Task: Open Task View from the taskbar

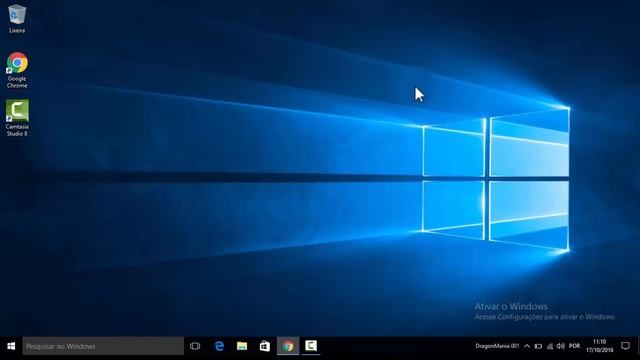Action: [x=195, y=346]
